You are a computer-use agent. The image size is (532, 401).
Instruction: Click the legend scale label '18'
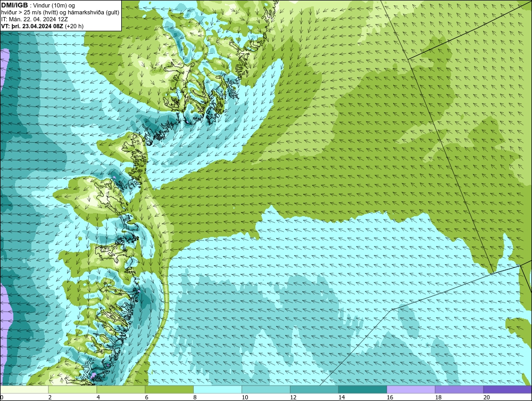[438, 397]
